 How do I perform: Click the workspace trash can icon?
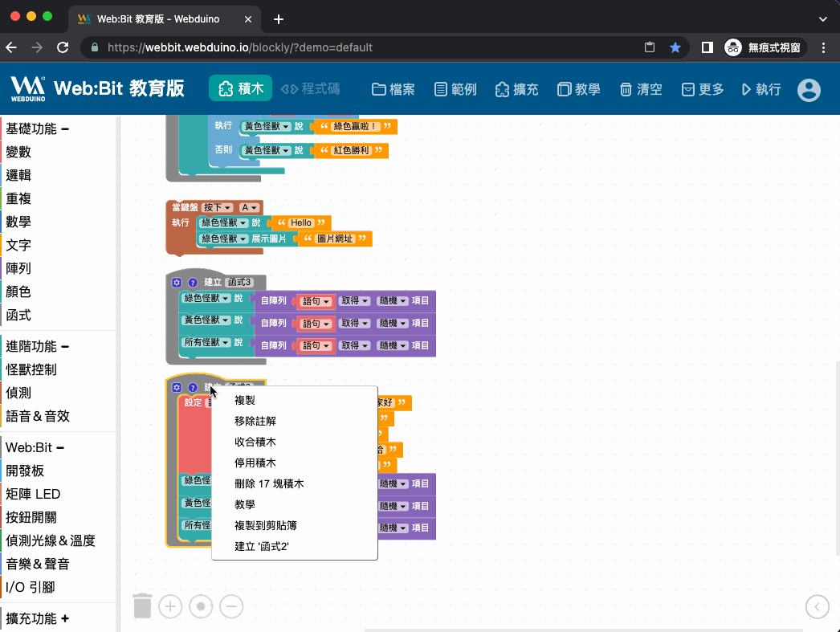coord(142,605)
